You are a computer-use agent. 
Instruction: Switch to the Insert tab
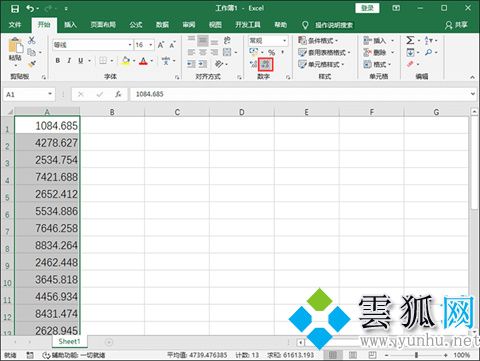tap(70, 25)
